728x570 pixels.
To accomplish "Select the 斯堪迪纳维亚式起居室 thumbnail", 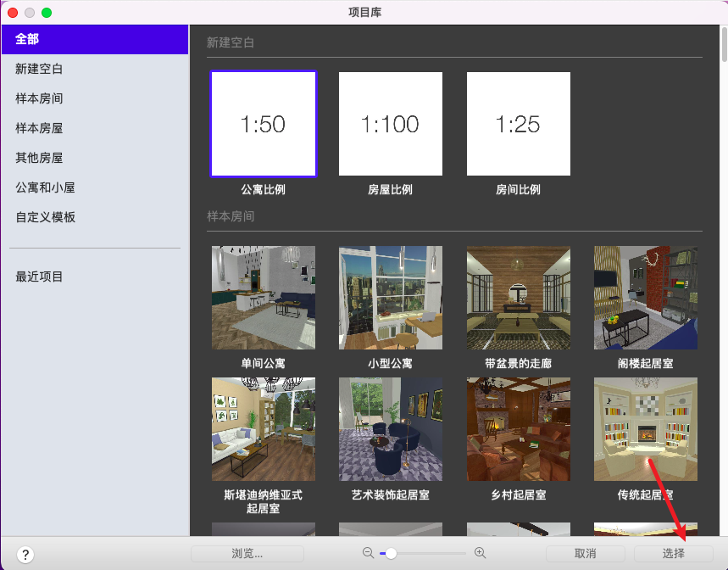I will (x=264, y=429).
